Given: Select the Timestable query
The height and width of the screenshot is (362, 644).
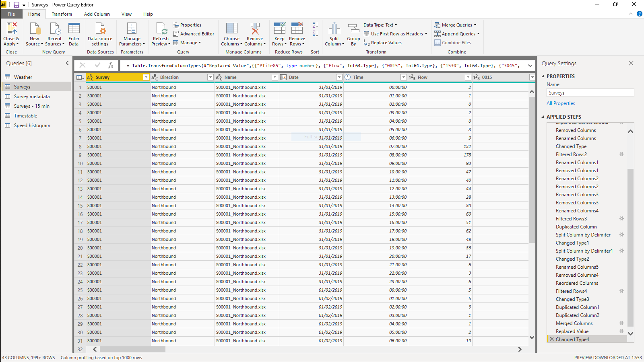Looking at the screenshot, I should (36, 116).
